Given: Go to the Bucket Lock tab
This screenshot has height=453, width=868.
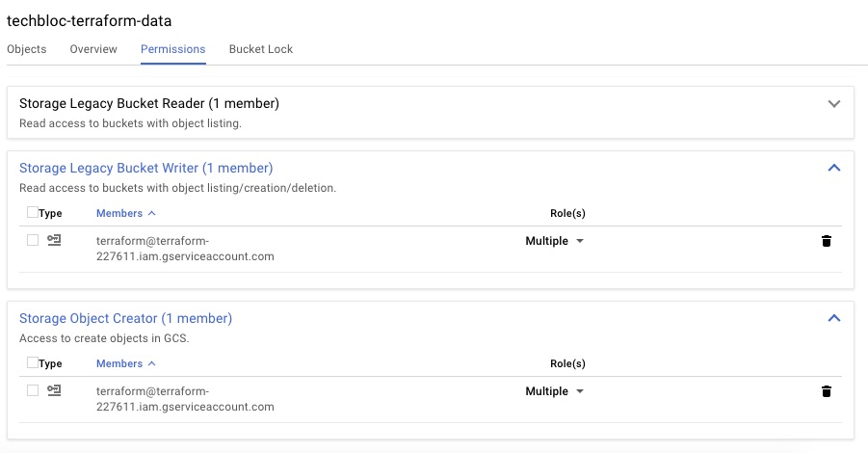Looking at the screenshot, I should click(x=260, y=49).
